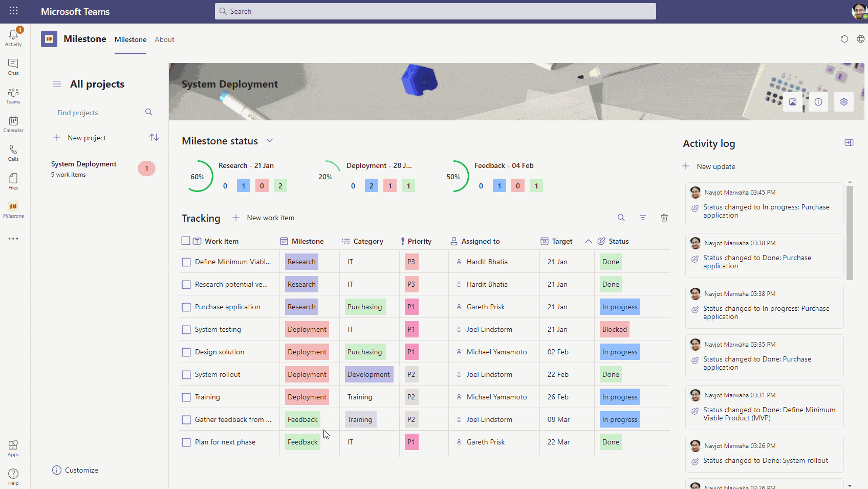Click the change cover image icon

793,102
